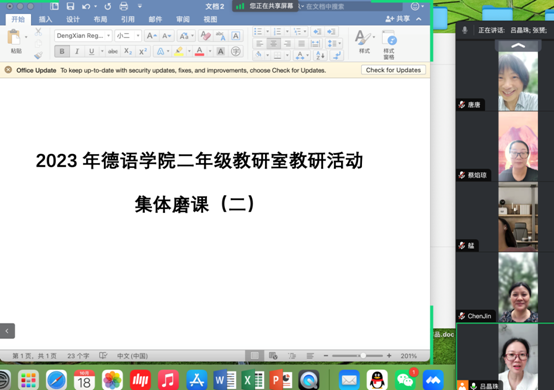Click the Print icon in title bar
The height and width of the screenshot is (390, 554).
click(123, 6)
